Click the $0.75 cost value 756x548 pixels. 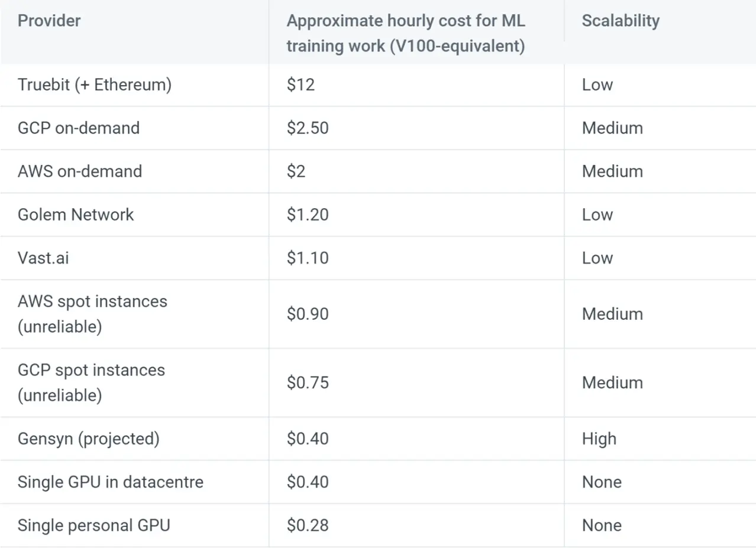[x=308, y=382]
